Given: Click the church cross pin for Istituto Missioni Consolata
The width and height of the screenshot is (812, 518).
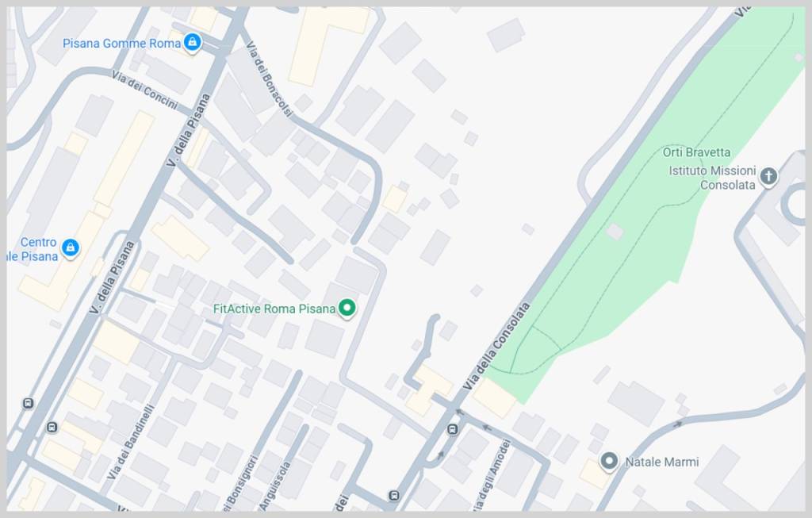Looking at the screenshot, I should tap(768, 177).
